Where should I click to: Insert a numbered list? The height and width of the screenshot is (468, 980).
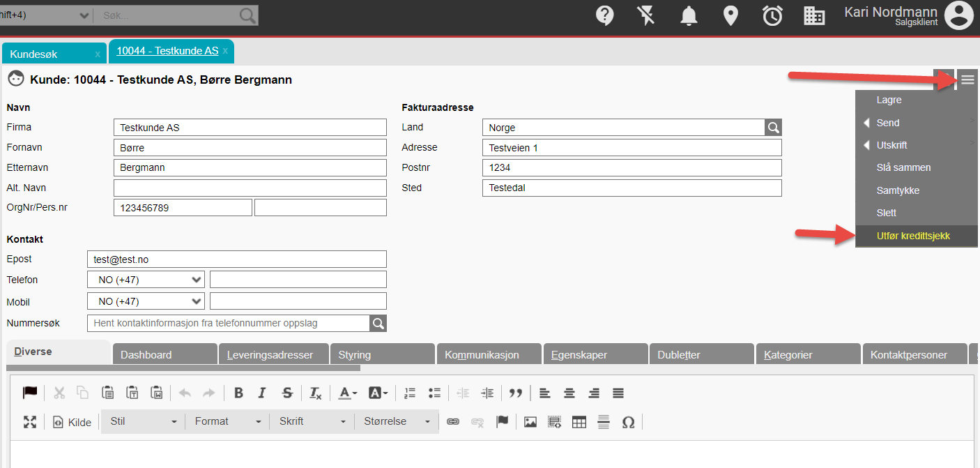(410, 393)
